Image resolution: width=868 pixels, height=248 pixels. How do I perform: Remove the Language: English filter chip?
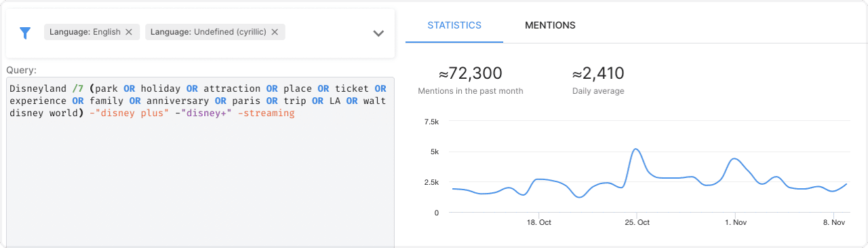pos(129,32)
